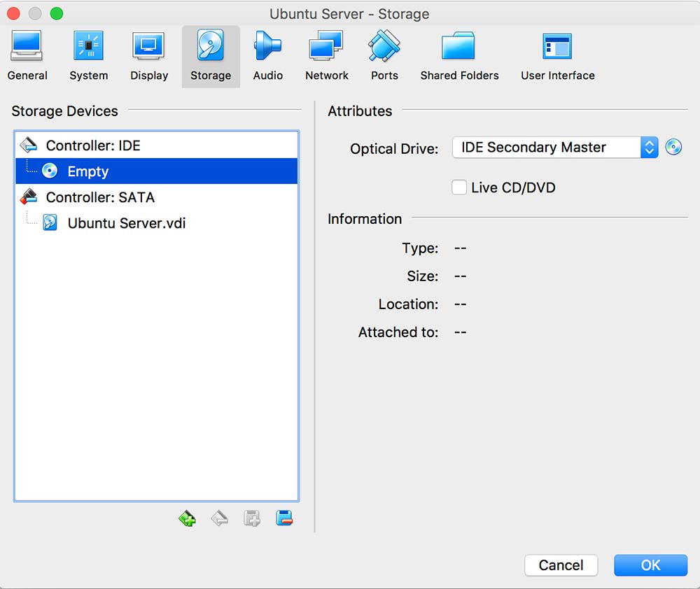The width and height of the screenshot is (700, 589).
Task: Confirm settings with OK button
Action: 650,565
